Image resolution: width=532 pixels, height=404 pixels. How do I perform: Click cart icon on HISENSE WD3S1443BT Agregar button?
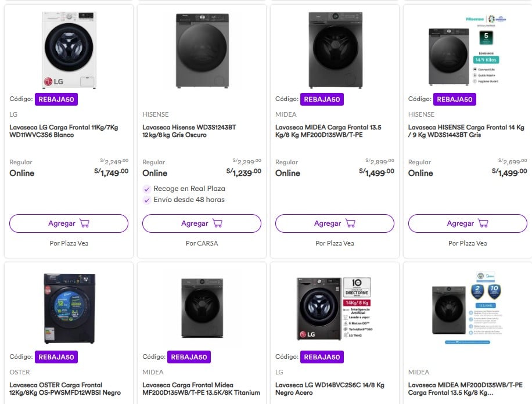(483, 223)
